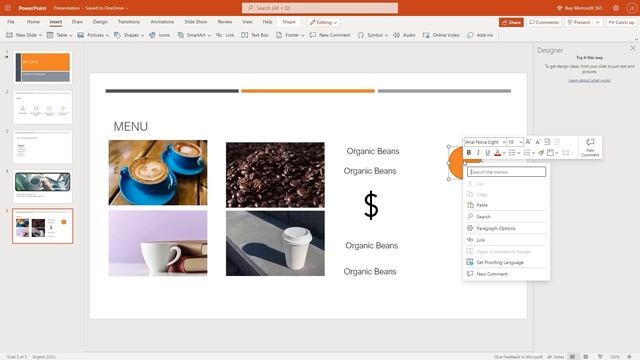Screen dimensions: 640x360
Task: Expand the Symbol dropdown
Action: tap(386, 36)
